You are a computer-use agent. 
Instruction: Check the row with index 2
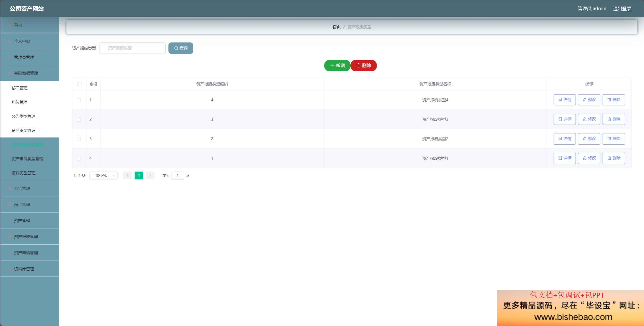(79, 120)
